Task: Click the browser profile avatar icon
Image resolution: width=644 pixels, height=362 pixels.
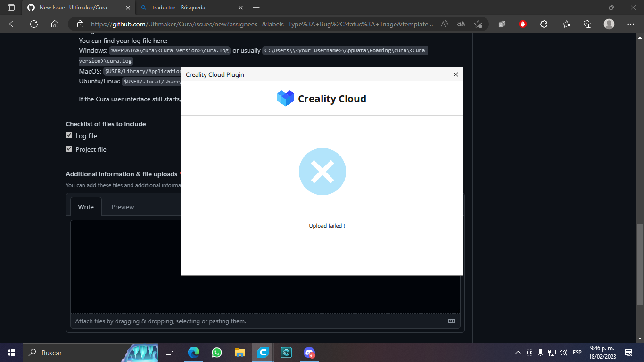Action: click(609, 24)
